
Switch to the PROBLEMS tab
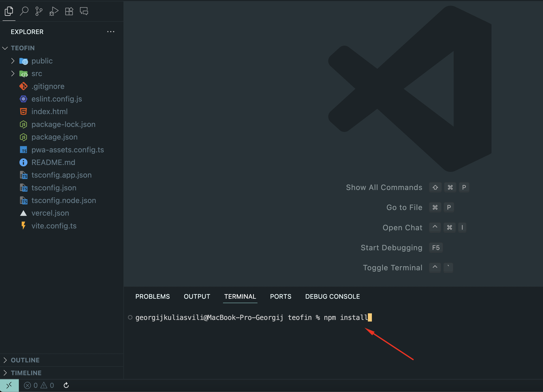152,296
